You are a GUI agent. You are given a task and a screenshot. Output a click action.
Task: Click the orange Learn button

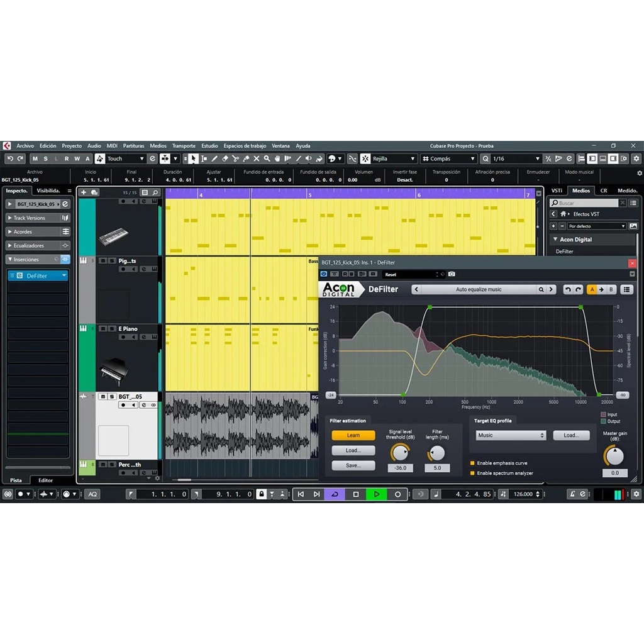(353, 435)
